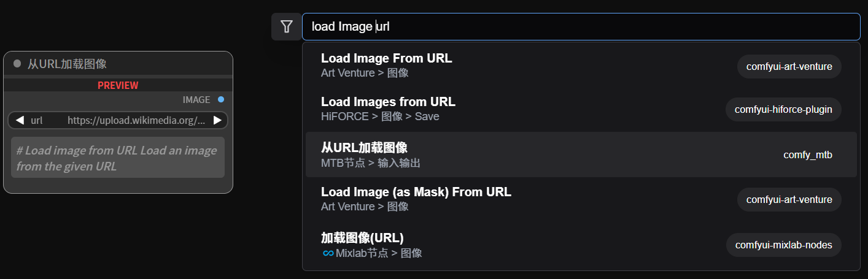Click comfyui-art-venture badge on Mask result

click(x=789, y=199)
